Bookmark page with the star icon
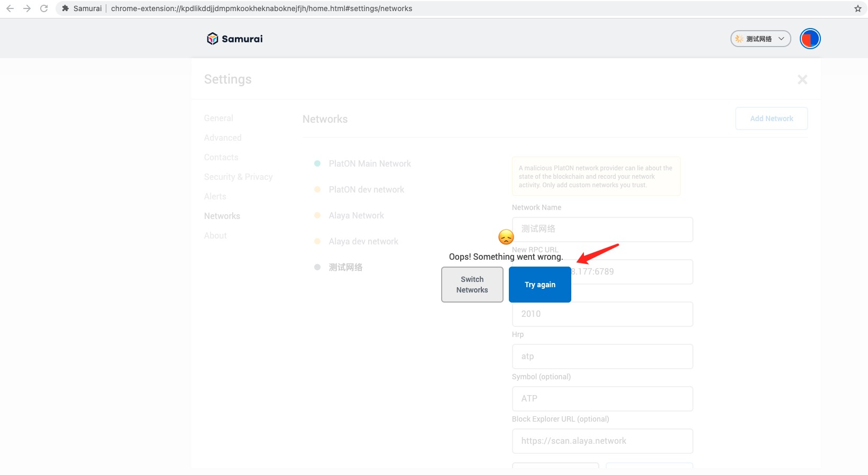The height and width of the screenshot is (475, 868). [x=857, y=8]
